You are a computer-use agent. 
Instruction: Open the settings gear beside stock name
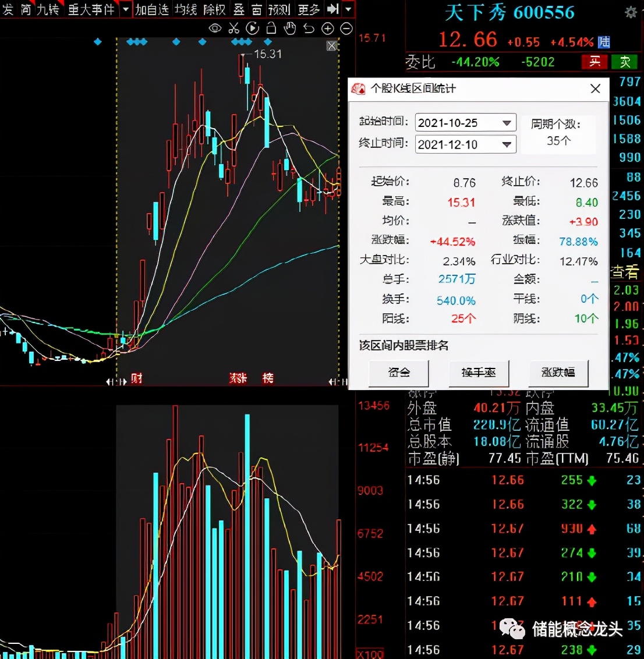[x=631, y=12]
